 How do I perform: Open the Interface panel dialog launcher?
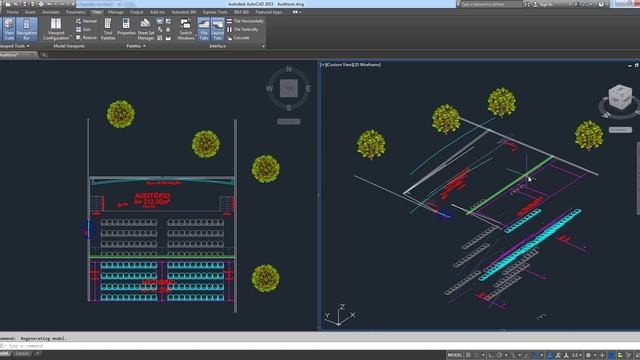(x=263, y=46)
